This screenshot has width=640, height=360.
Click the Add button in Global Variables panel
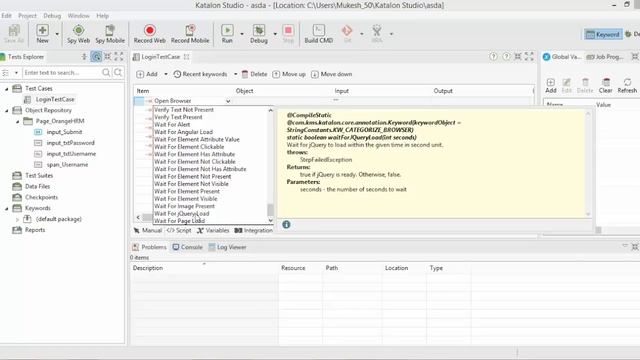coord(551,86)
